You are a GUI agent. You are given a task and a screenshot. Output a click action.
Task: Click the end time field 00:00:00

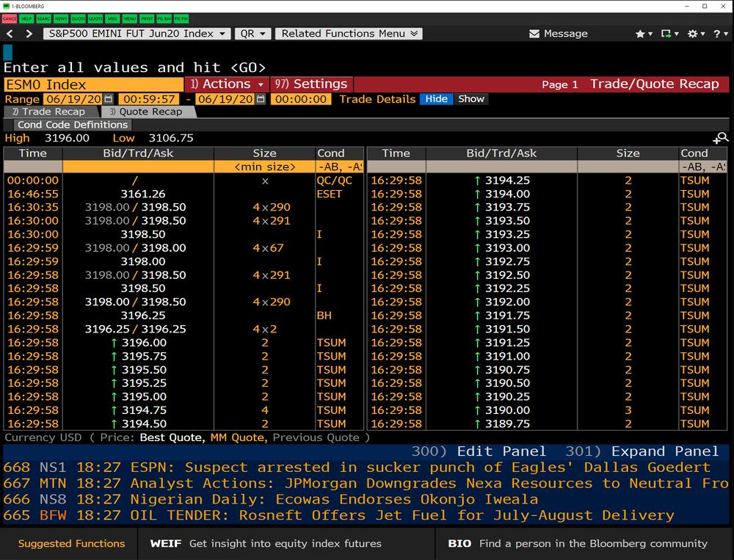click(x=300, y=99)
